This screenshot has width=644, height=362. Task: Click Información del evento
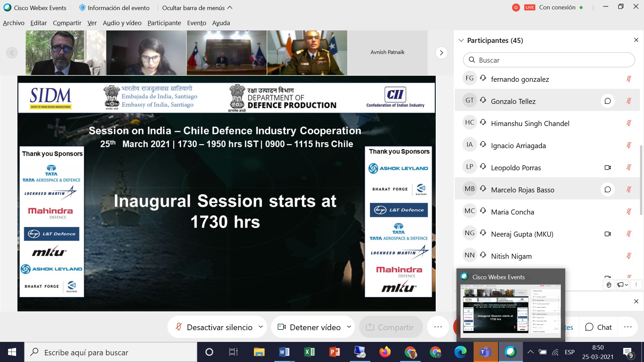click(x=114, y=8)
